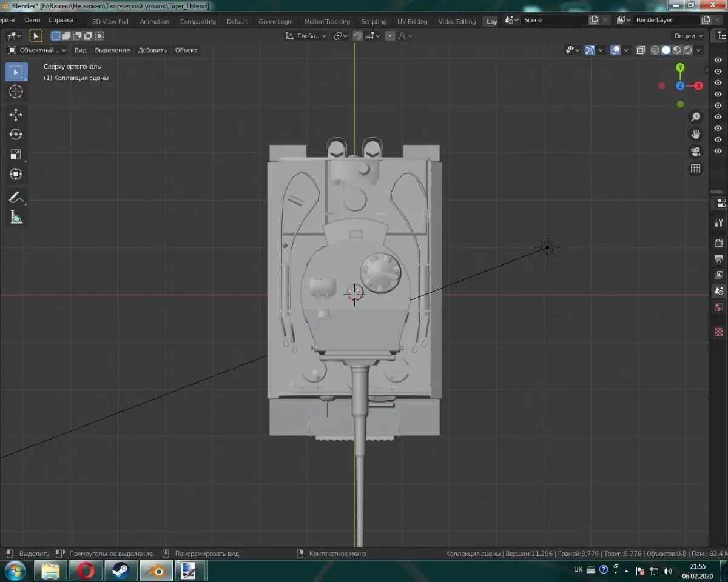Switch to solid viewport shading
728x582 pixels.
click(x=666, y=50)
